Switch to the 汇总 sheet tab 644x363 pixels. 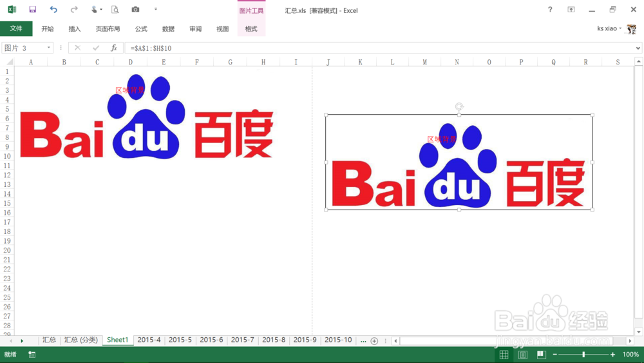(50, 340)
